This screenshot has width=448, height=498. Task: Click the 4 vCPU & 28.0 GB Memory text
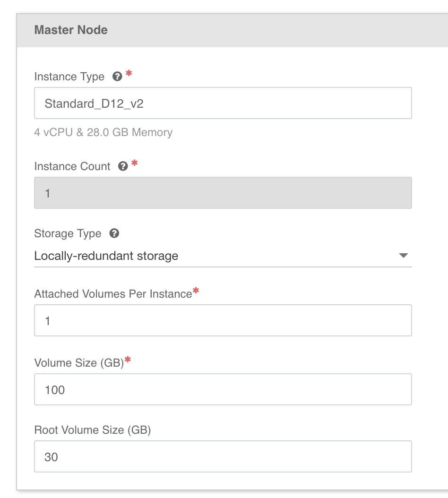point(103,132)
